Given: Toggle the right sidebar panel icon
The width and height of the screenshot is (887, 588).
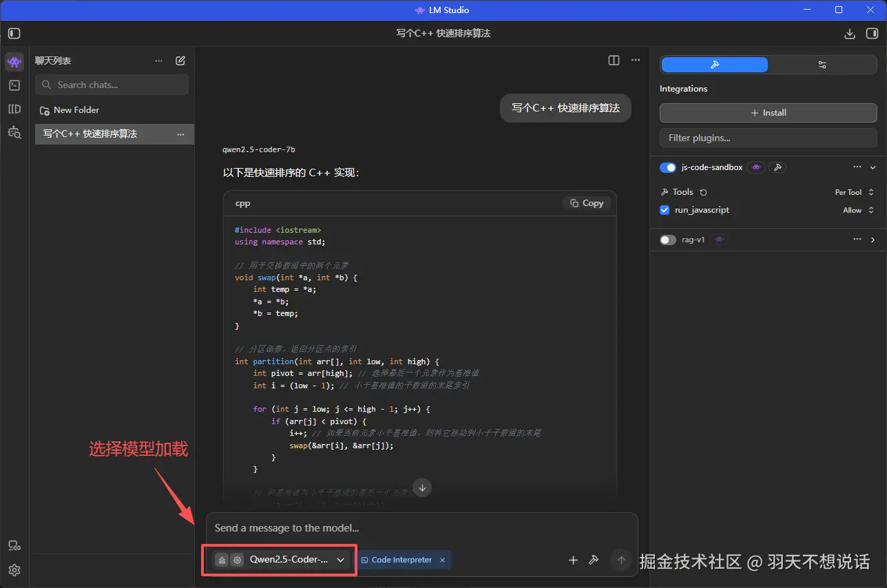Looking at the screenshot, I should (873, 33).
